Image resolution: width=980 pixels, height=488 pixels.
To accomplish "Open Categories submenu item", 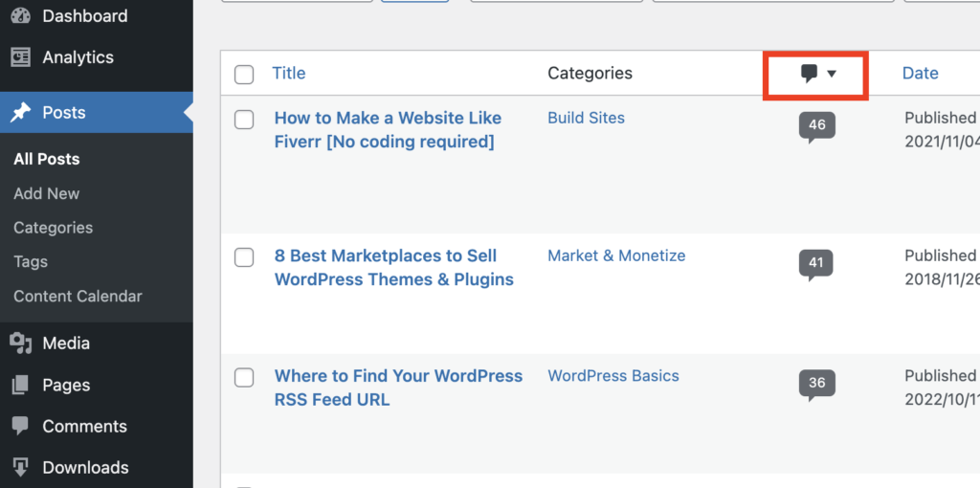I will [x=54, y=228].
